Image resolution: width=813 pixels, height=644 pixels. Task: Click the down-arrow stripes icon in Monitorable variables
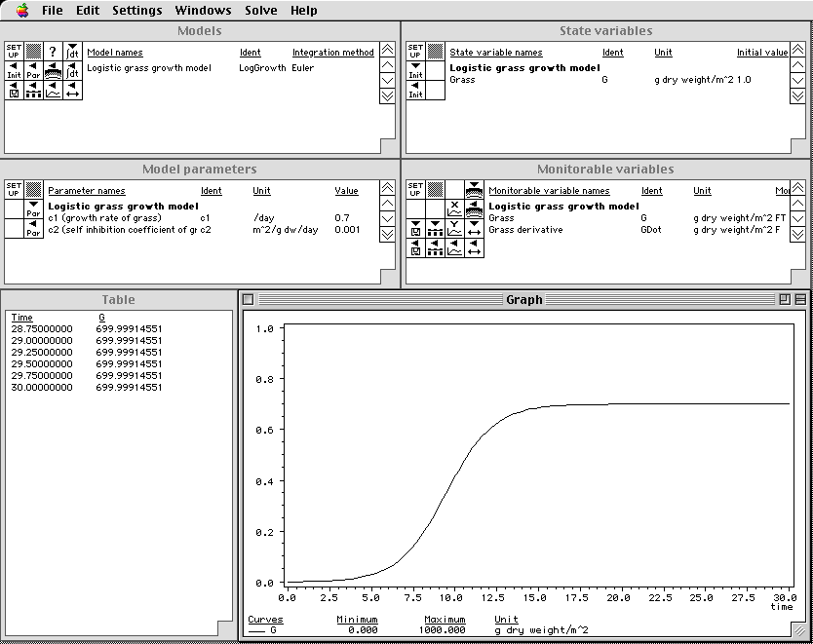coord(475,190)
